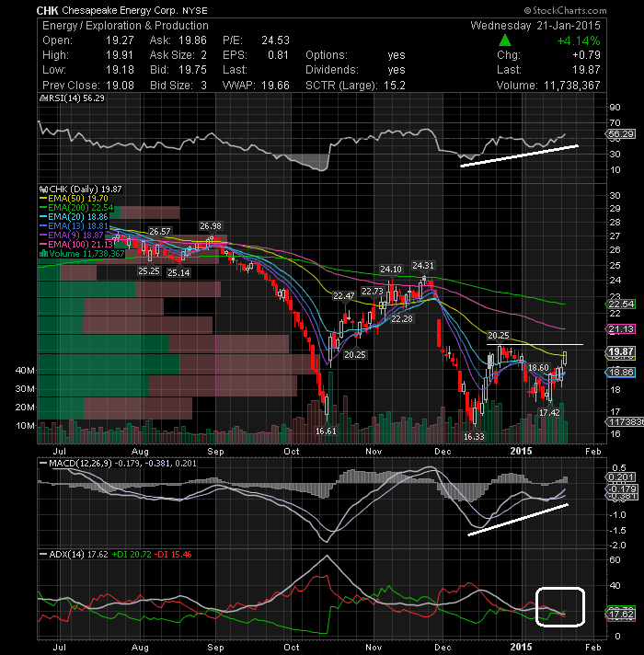This screenshot has height=655, width=644.
Task: Click the 40M volume axis label
Action: (25, 370)
